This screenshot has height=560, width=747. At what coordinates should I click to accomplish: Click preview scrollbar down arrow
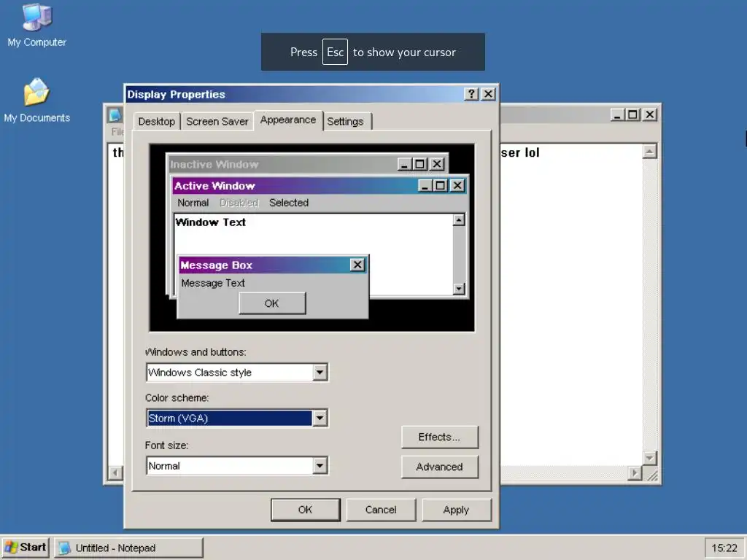459,289
